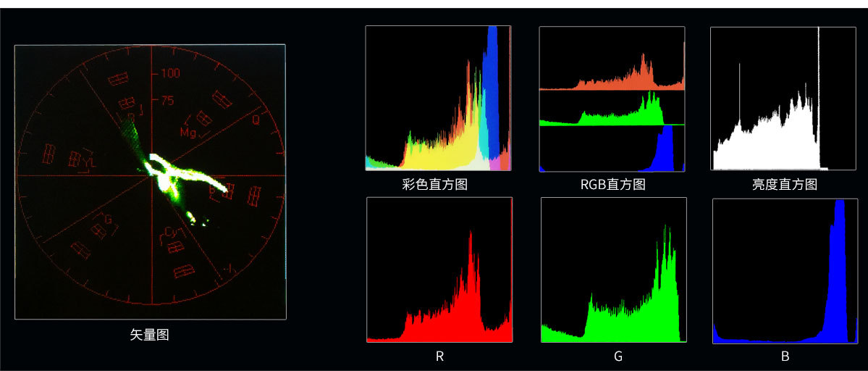The width and height of the screenshot is (868, 371).
Task: Click the 矢量图 caption
Action: pyautogui.click(x=149, y=335)
